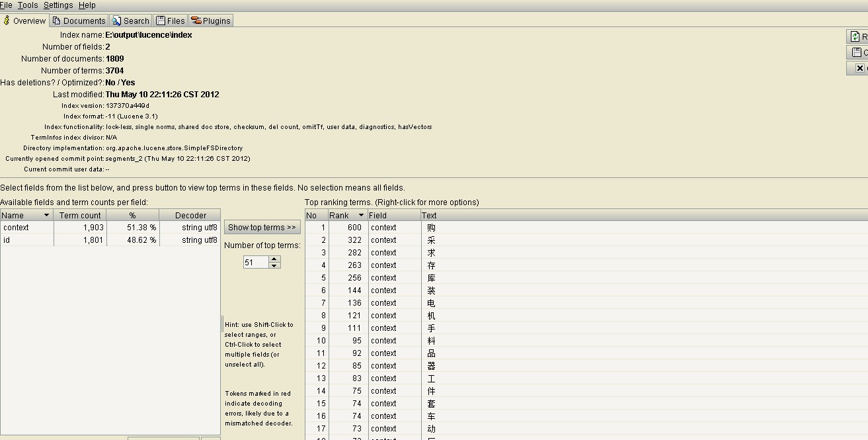Click the number of top terms input field

pos(256,263)
